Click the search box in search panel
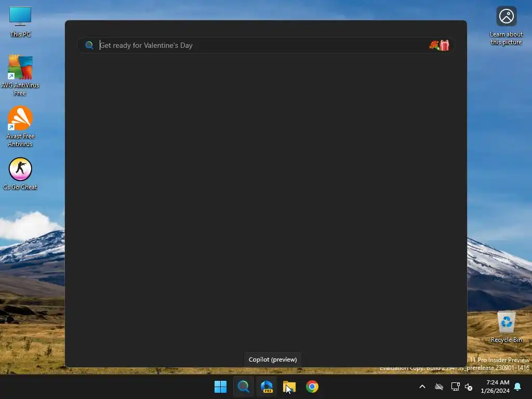Image resolution: width=532 pixels, height=399 pixels. coord(265,45)
